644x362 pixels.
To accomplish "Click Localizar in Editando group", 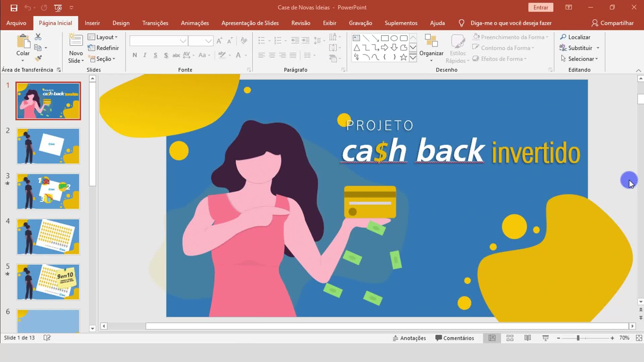I will point(575,37).
